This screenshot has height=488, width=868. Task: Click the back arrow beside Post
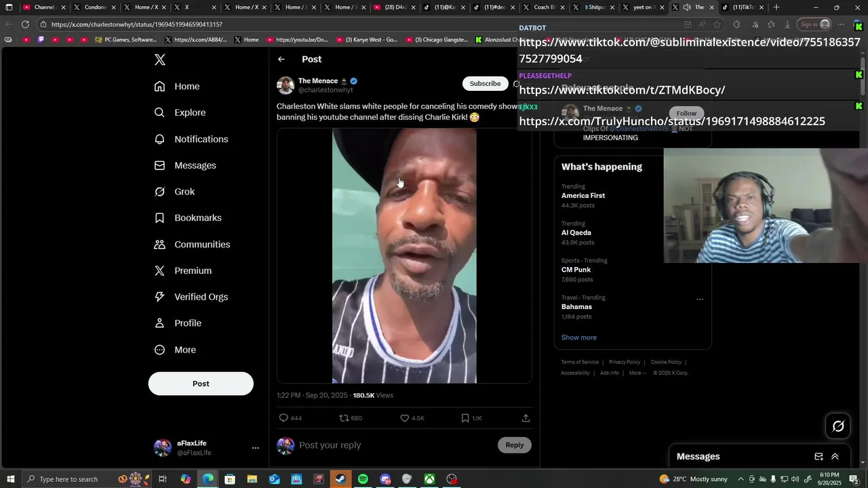(281, 59)
